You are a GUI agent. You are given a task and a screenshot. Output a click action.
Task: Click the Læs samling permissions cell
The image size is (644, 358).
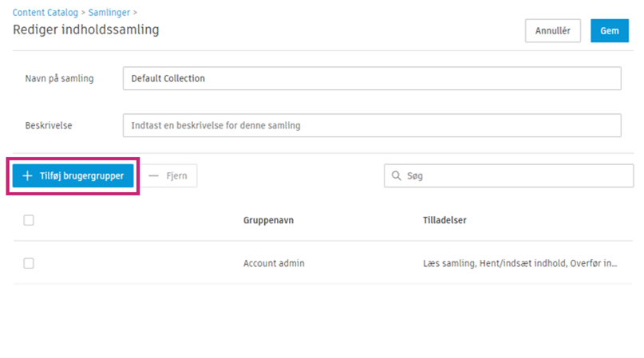(520, 263)
